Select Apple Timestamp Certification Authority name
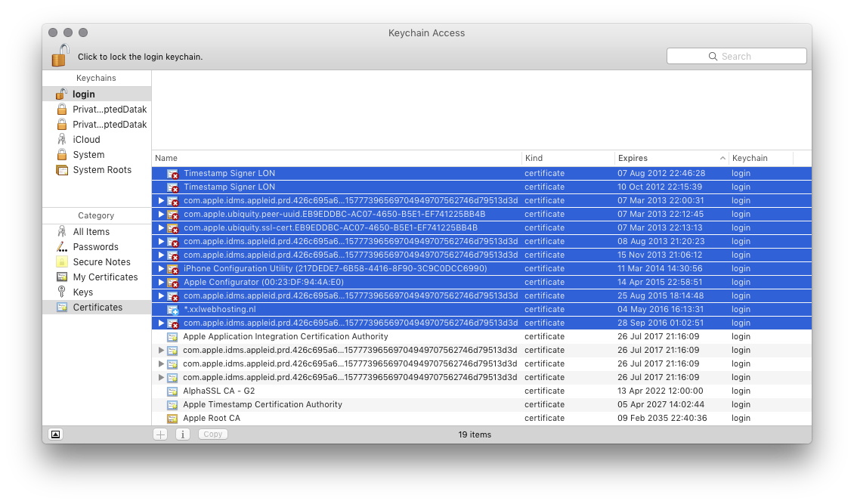 pyautogui.click(x=262, y=404)
